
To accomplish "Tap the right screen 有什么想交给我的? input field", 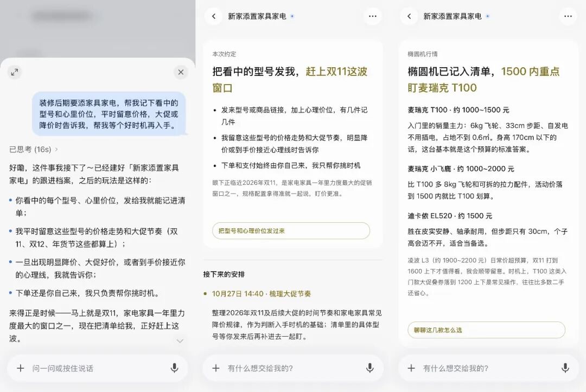I will point(489,368).
